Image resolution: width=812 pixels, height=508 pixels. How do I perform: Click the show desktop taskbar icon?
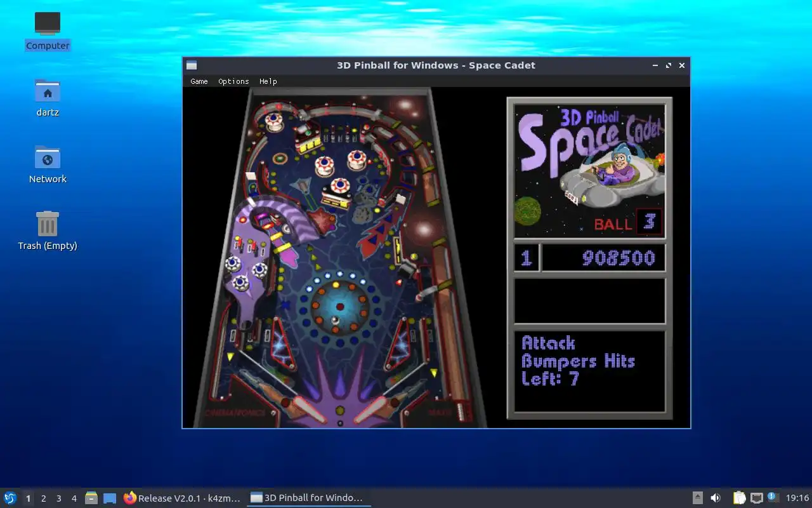(x=110, y=498)
